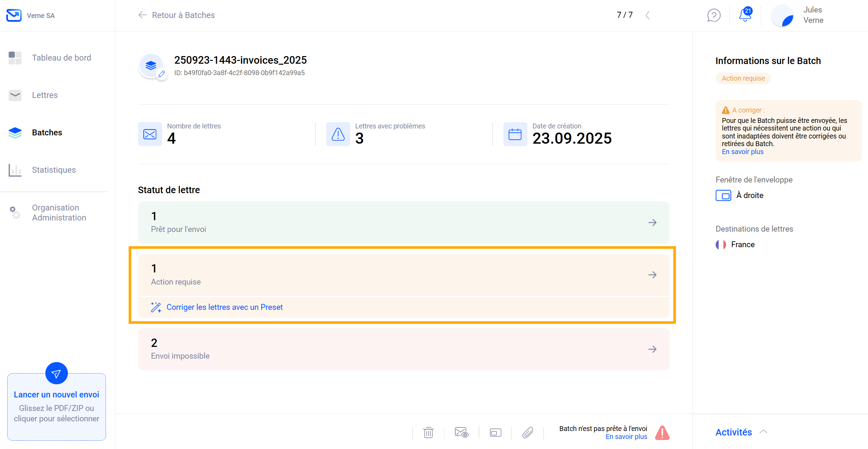
Task: Click the envelope preview icon in bottom toolbar
Action: click(461, 432)
